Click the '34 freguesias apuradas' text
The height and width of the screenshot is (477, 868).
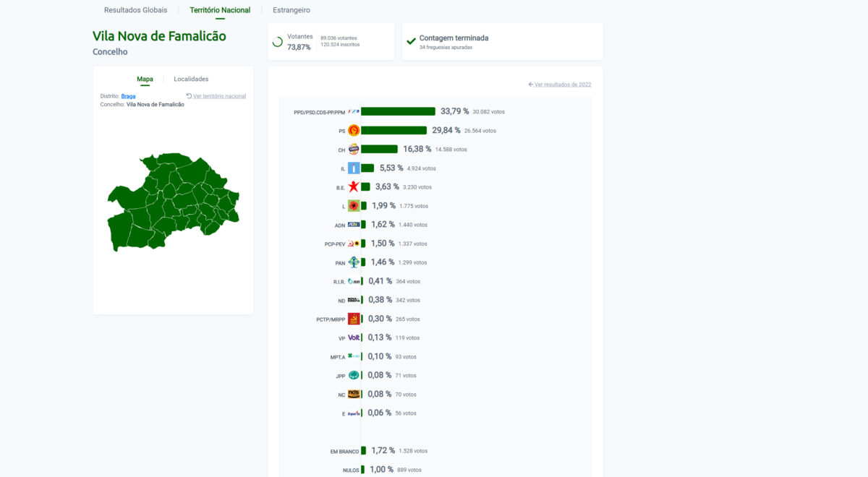446,48
